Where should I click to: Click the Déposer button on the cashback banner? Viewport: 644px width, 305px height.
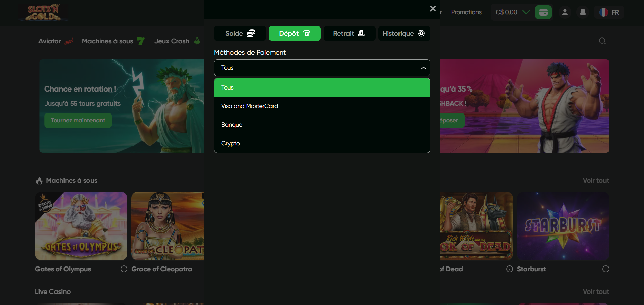pyautogui.click(x=452, y=120)
